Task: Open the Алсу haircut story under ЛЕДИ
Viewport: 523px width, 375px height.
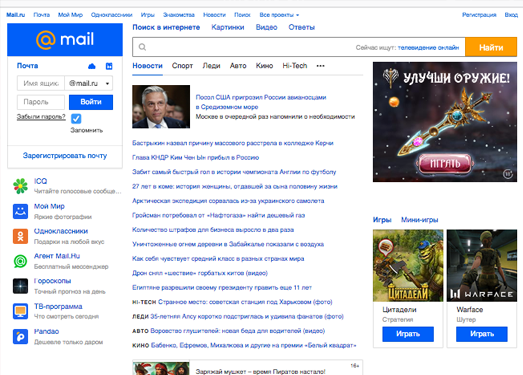Action: [x=247, y=316]
